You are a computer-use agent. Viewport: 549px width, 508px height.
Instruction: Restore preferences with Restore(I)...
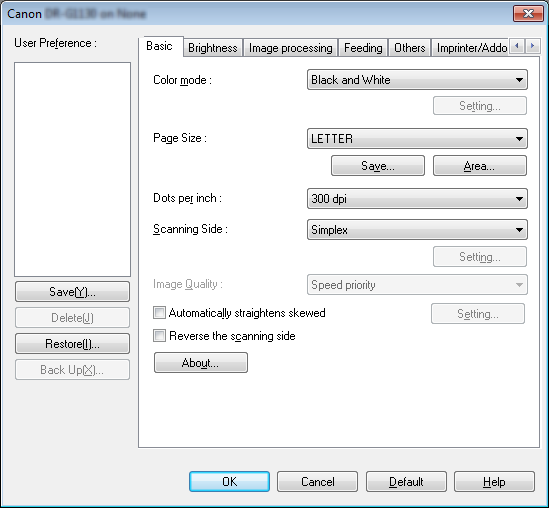point(72,344)
